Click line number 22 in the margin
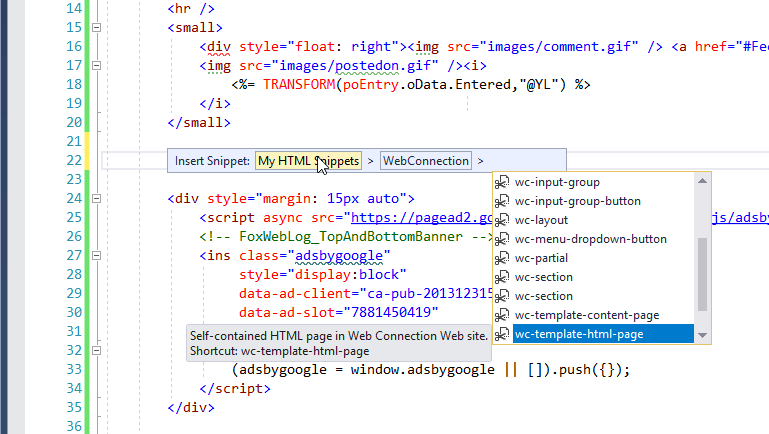Screen dimensions: 769x434 pos(70,161)
